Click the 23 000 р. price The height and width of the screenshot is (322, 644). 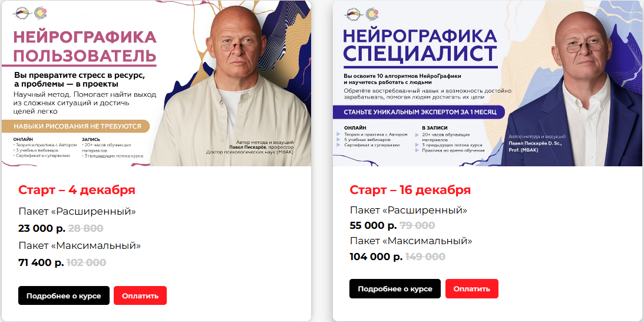point(41,228)
